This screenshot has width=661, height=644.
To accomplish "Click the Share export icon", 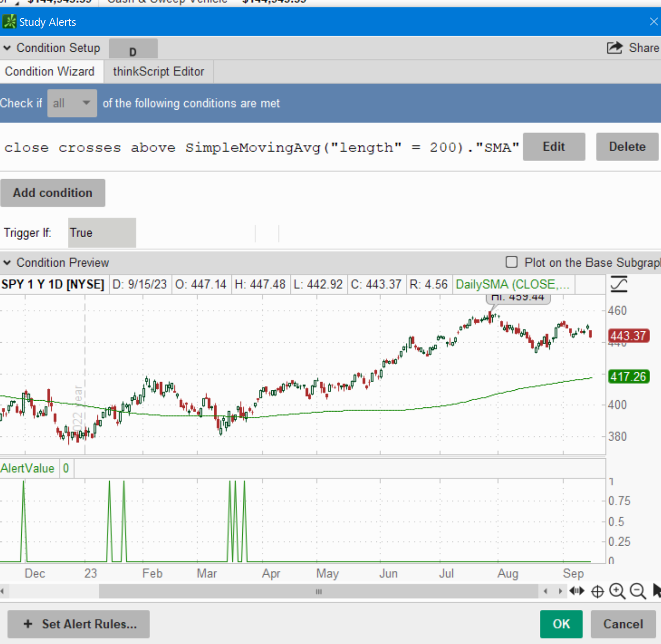I will tap(614, 48).
